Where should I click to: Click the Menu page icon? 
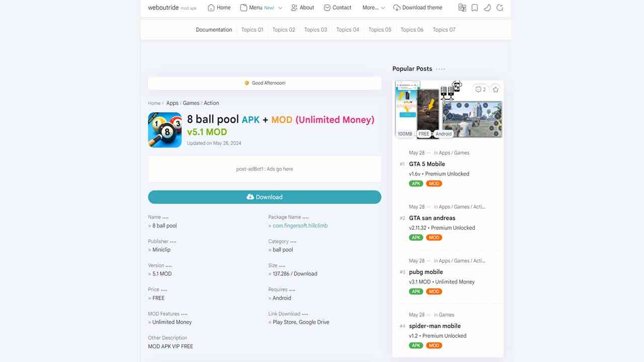coord(244,8)
